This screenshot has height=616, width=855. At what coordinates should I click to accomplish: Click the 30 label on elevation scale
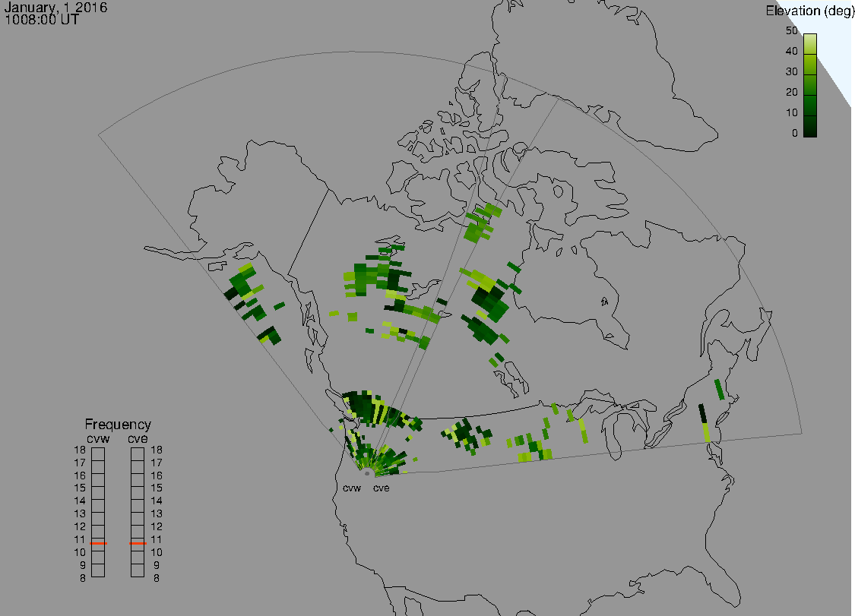[792, 72]
